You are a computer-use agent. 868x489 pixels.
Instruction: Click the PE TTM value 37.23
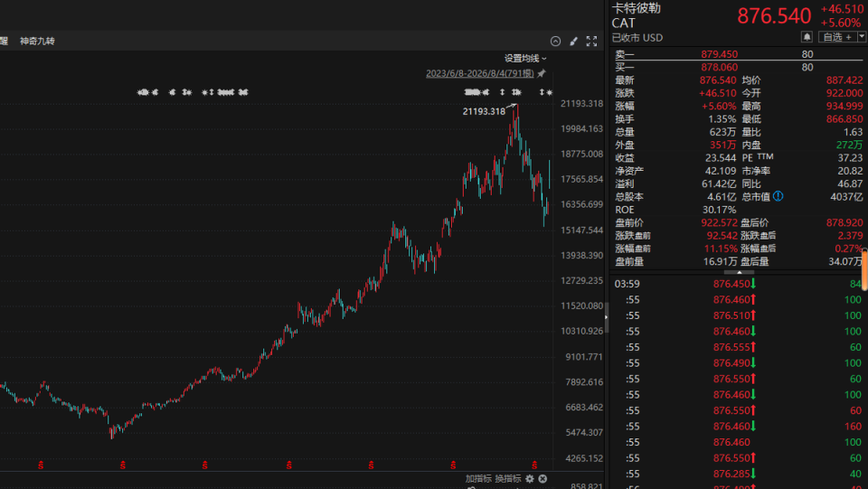(850, 157)
